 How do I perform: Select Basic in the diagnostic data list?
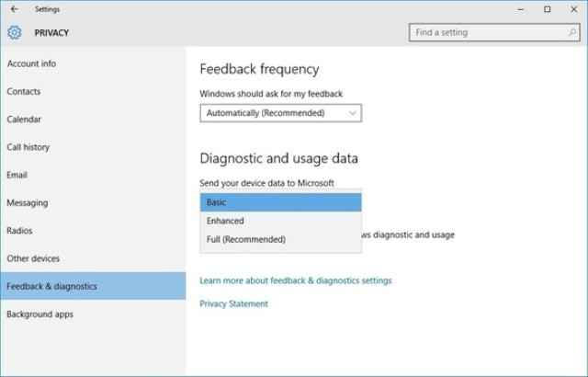280,202
